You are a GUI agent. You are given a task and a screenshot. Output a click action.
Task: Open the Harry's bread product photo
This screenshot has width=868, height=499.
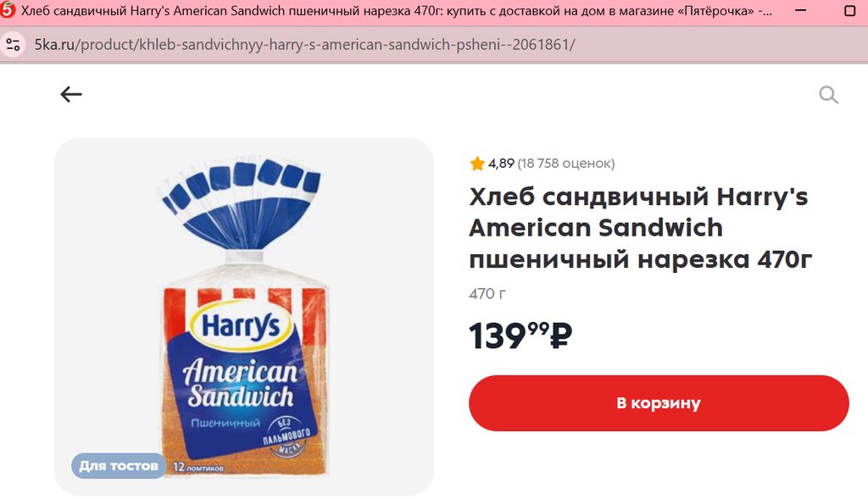(244, 317)
